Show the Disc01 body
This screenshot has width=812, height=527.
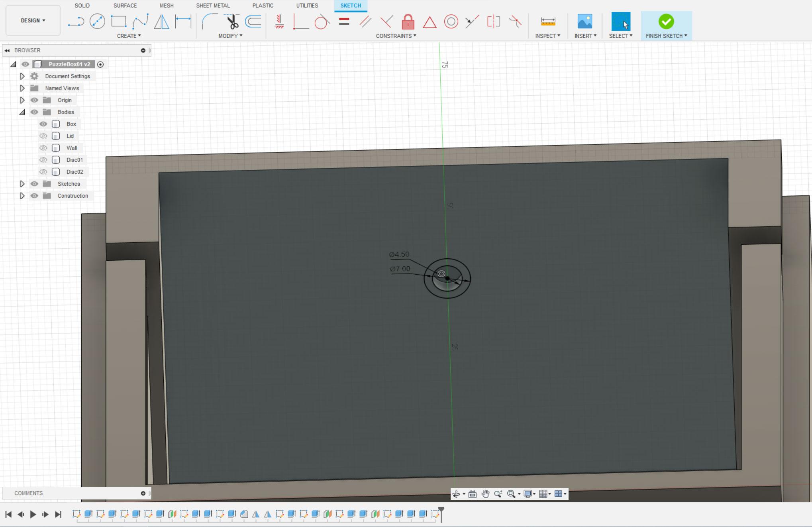tap(43, 160)
